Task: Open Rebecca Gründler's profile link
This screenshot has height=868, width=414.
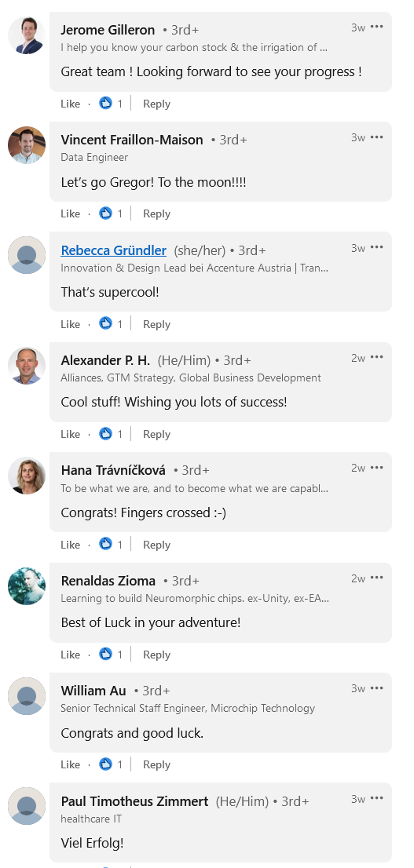Action: [x=114, y=250]
